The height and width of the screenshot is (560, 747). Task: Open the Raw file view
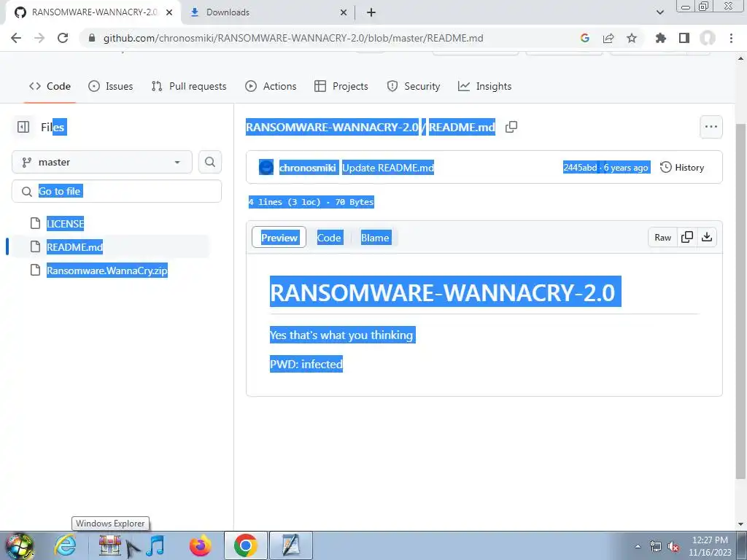(662, 237)
